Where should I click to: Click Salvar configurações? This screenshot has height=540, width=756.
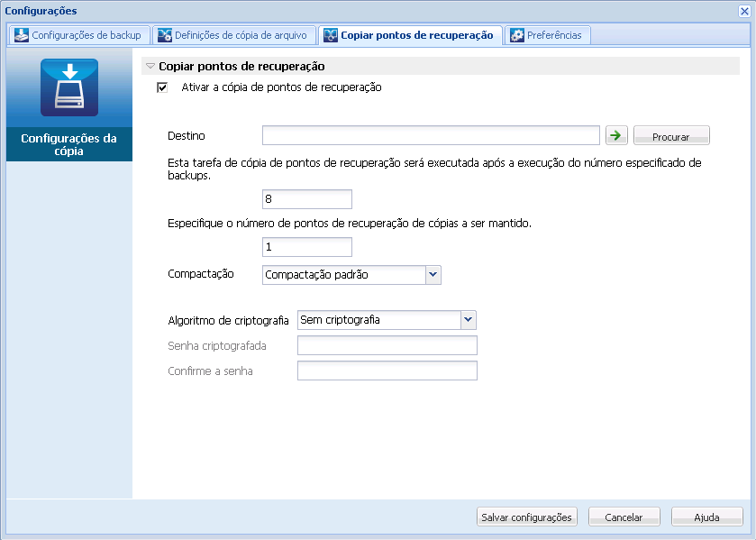(x=526, y=517)
